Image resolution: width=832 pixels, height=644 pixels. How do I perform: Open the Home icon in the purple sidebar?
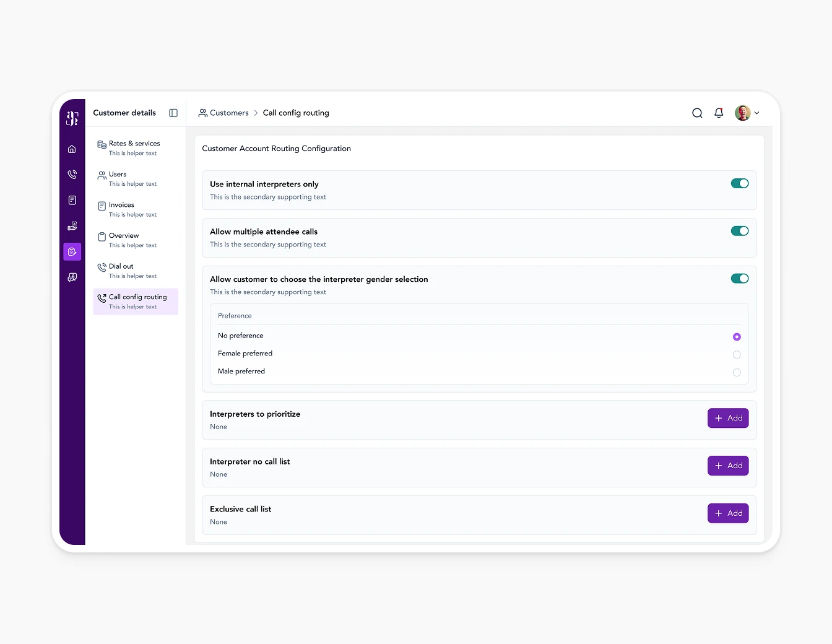point(72,149)
